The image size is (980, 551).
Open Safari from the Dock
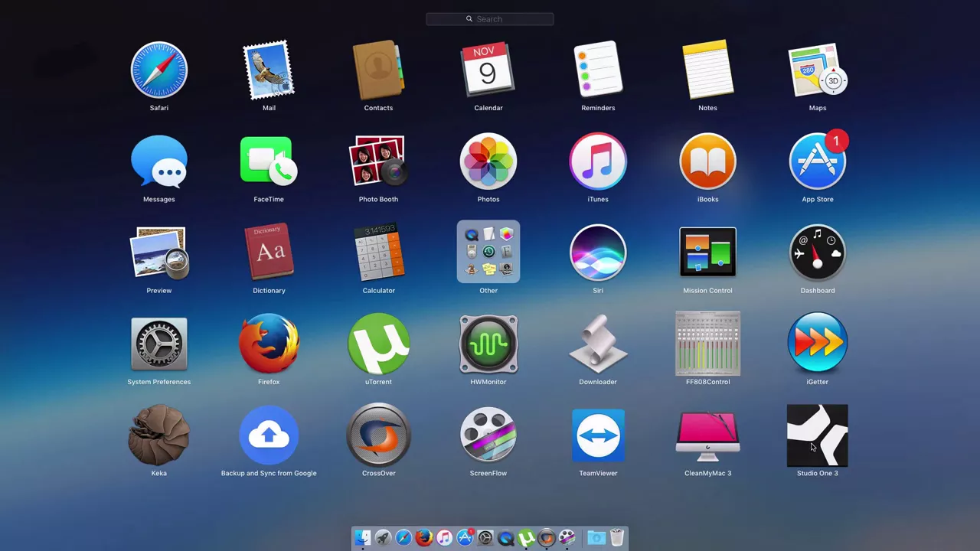point(403,538)
